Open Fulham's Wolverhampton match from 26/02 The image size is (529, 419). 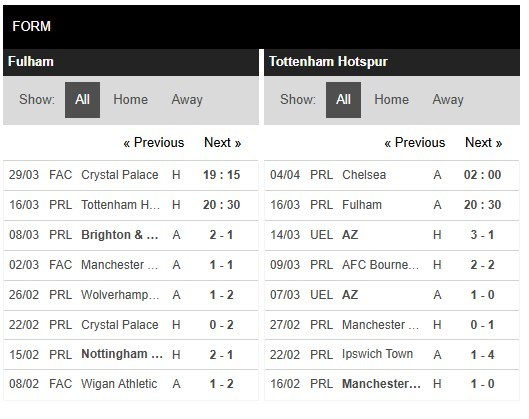(131, 295)
